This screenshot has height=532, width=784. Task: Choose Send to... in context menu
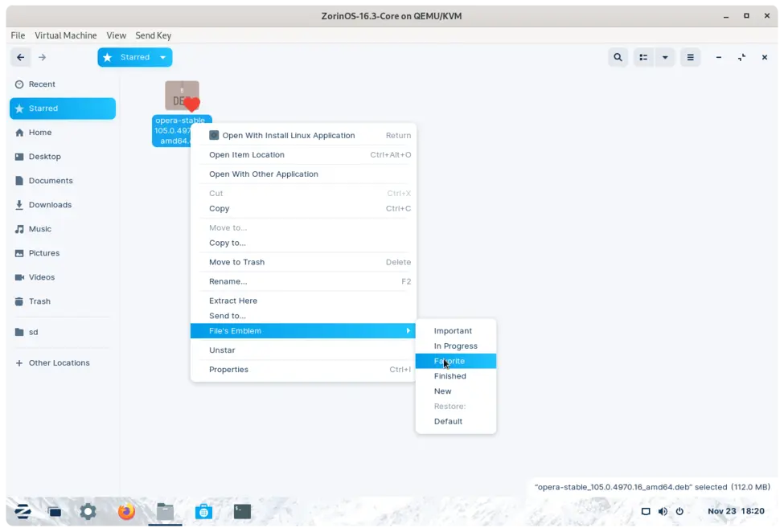click(303, 316)
